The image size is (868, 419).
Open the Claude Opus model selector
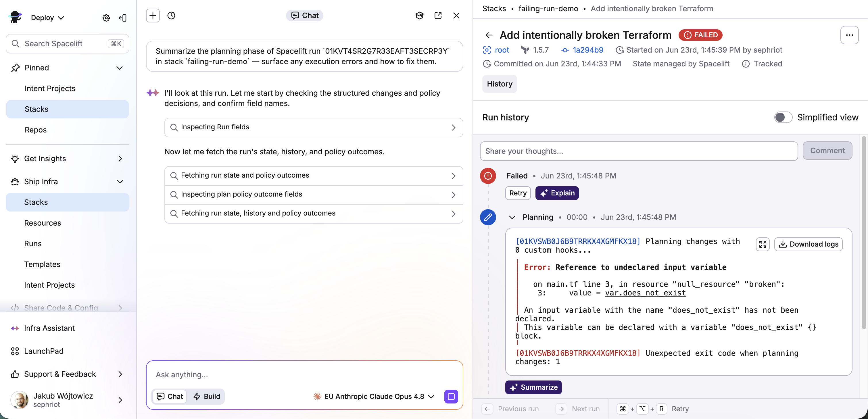click(374, 396)
